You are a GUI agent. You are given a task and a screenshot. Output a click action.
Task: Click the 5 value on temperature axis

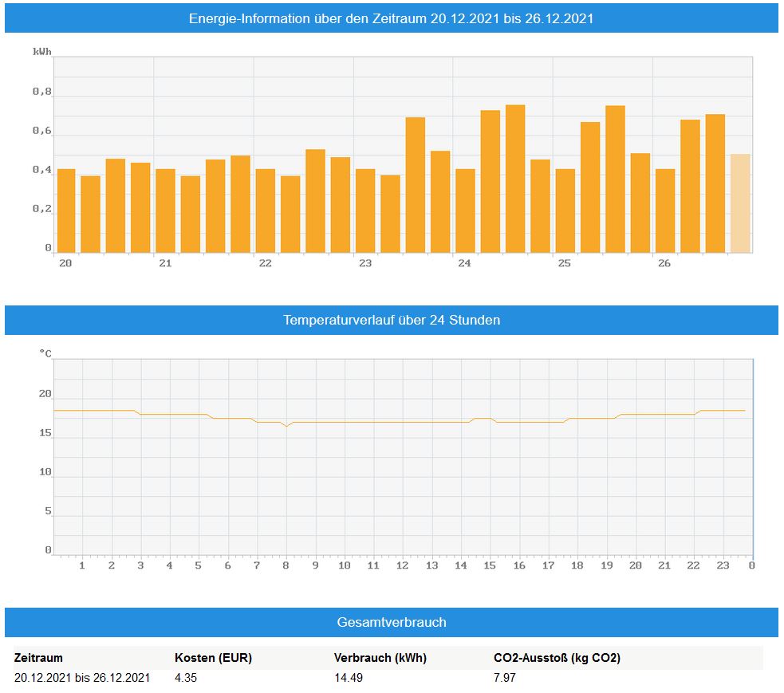click(x=49, y=511)
